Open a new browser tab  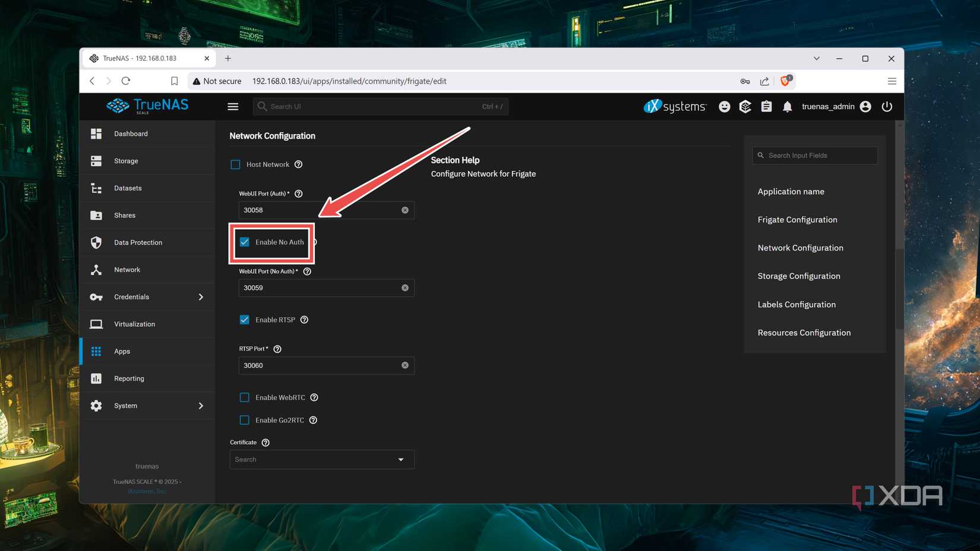coord(228,58)
